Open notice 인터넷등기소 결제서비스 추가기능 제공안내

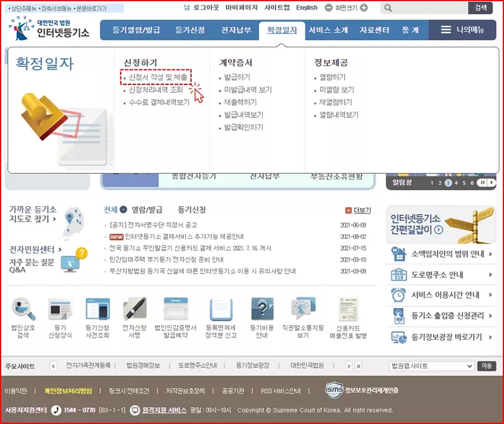click(x=184, y=237)
